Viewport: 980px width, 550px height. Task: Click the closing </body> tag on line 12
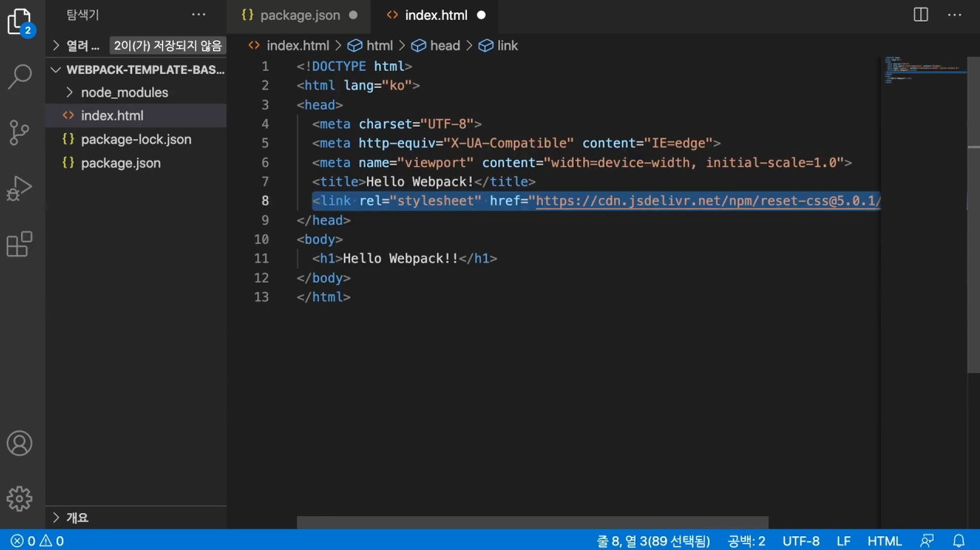tap(324, 277)
